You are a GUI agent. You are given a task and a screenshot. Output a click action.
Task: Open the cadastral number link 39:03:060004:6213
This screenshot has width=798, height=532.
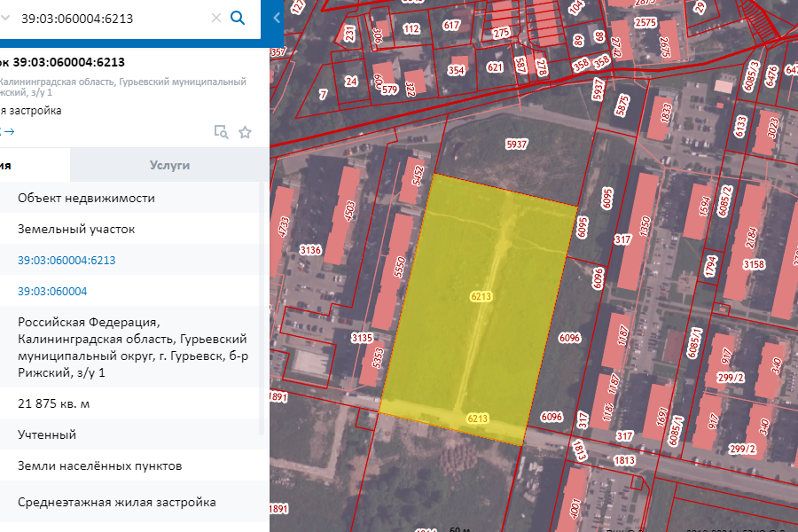66,260
